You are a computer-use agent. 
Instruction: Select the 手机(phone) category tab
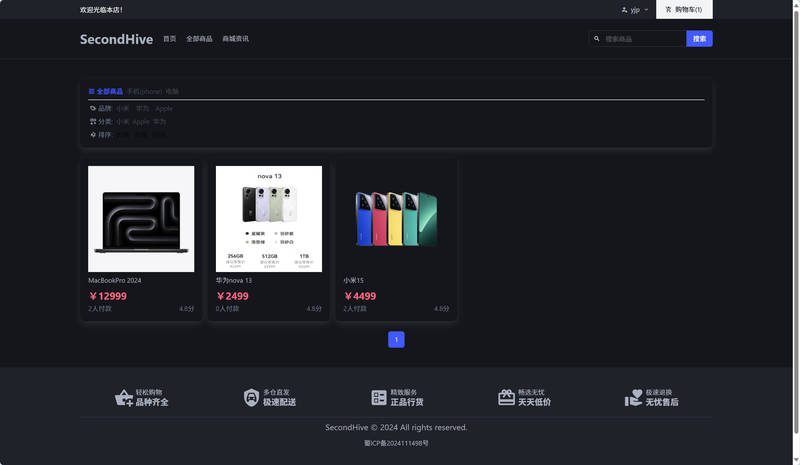[x=144, y=91]
